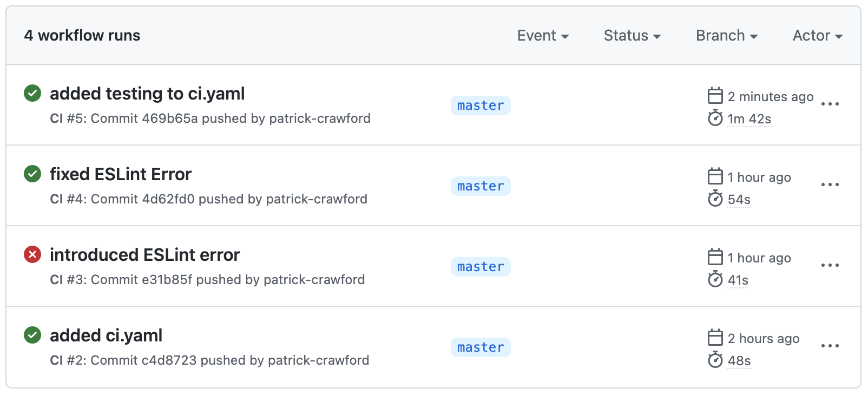Open the options menu for the 'fixed ESLint Error' run
This screenshot has width=868, height=395.
pos(830,185)
